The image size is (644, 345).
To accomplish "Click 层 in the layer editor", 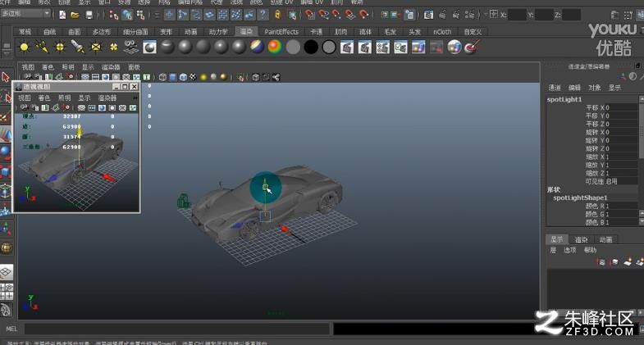I will click(553, 250).
